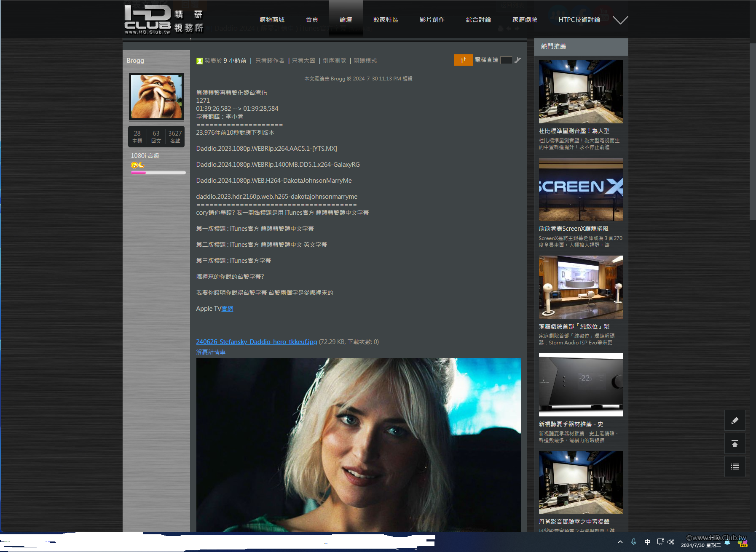Select the 論壇 nav tab

coord(346,20)
